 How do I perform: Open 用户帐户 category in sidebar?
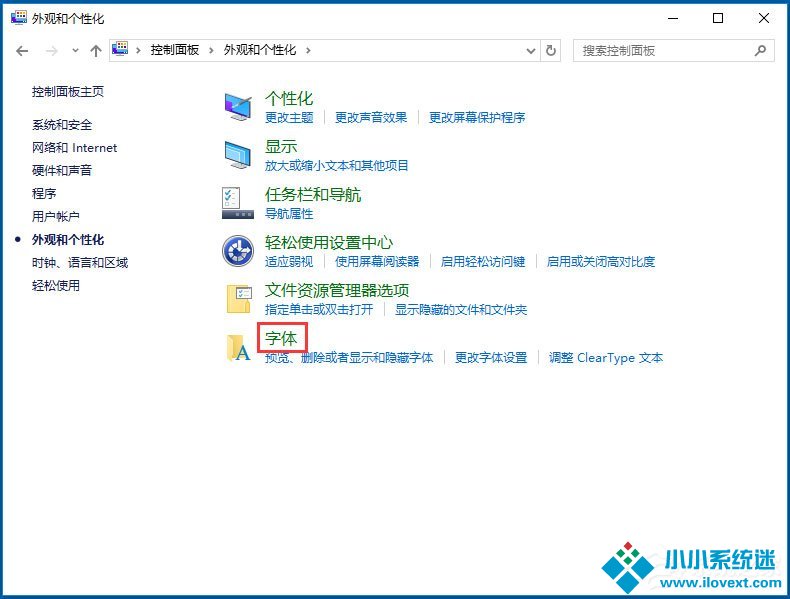click(x=56, y=217)
